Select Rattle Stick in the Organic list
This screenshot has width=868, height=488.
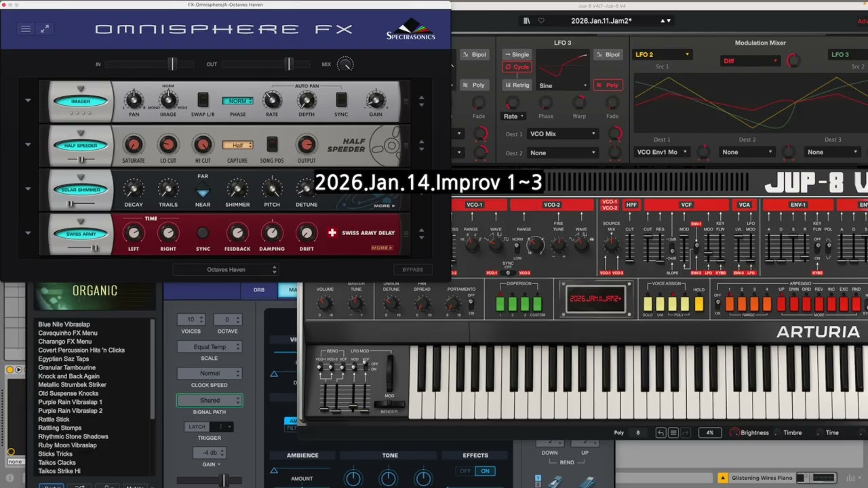click(x=54, y=420)
